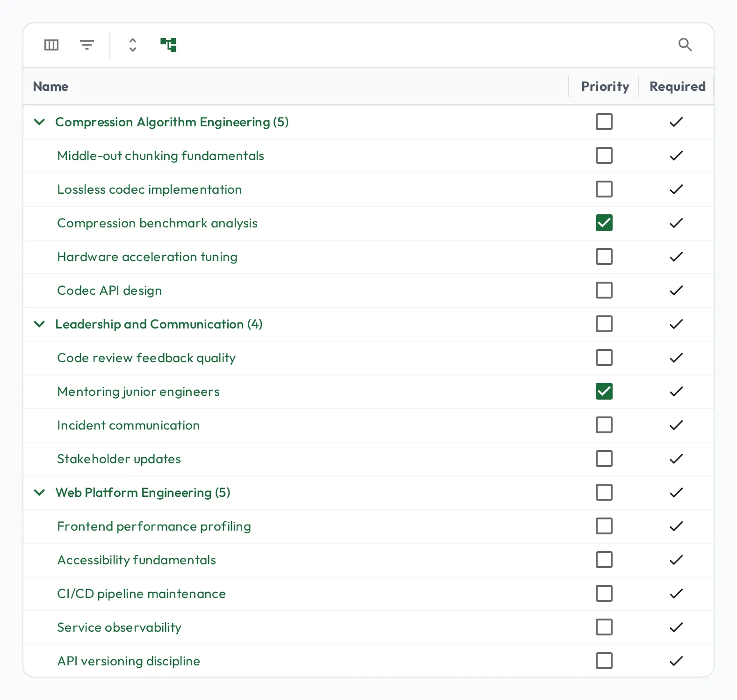Click Required checkmark for Lossless codec implementation

click(x=676, y=190)
